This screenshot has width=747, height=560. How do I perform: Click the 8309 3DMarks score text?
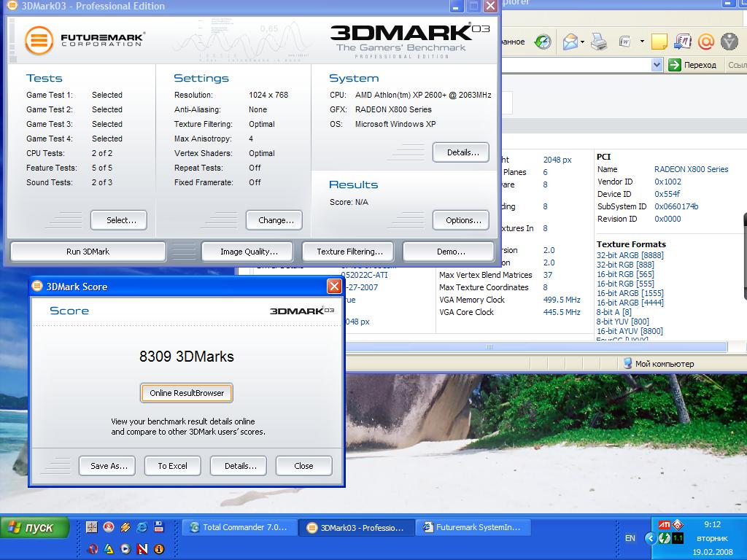[x=186, y=356]
